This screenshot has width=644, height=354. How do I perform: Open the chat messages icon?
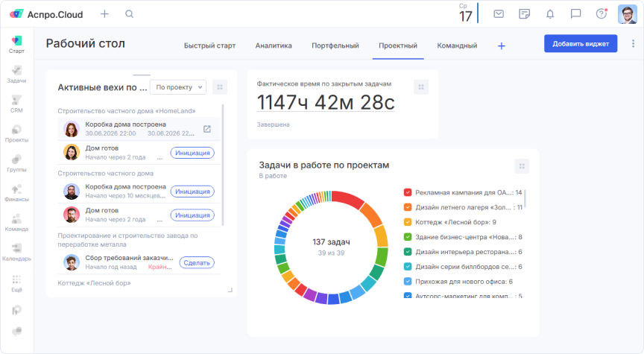[x=575, y=14]
